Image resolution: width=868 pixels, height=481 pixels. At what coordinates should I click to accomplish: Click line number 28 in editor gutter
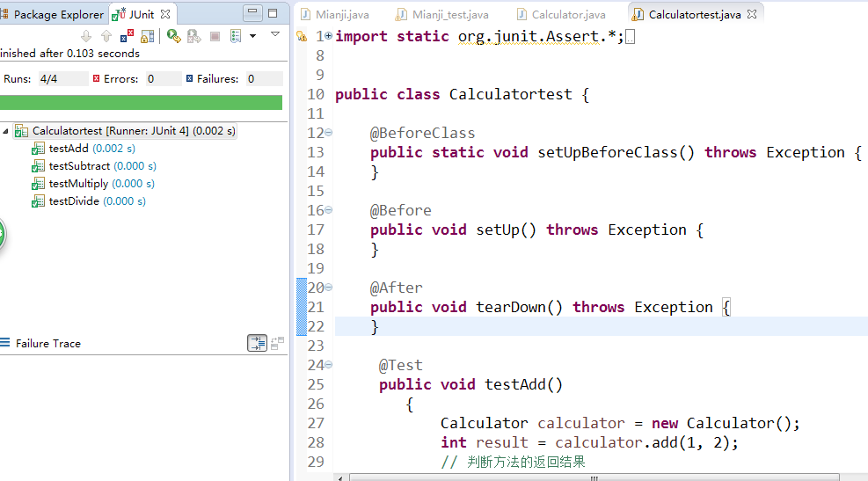pos(316,443)
